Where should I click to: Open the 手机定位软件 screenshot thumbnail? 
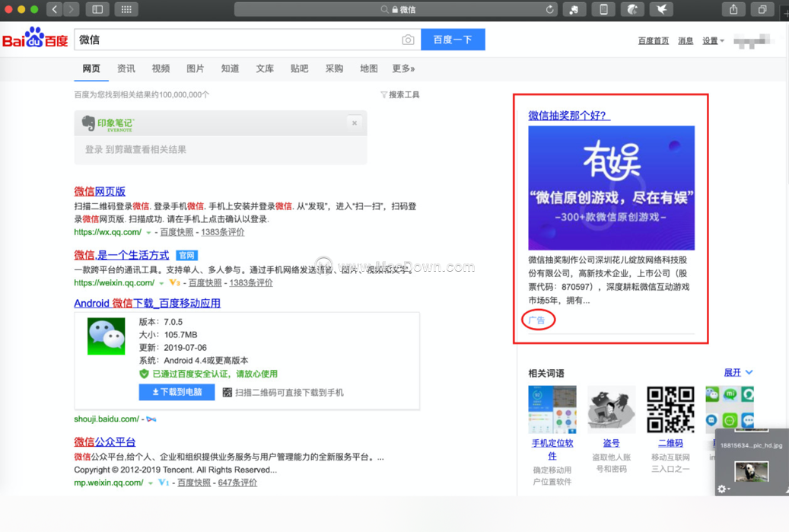click(552, 409)
